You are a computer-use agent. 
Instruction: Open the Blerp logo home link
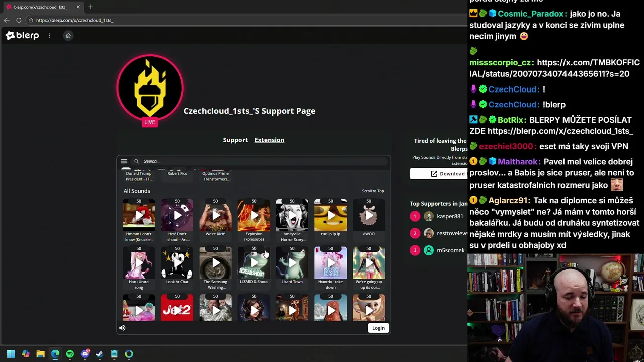[x=22, y=35]
